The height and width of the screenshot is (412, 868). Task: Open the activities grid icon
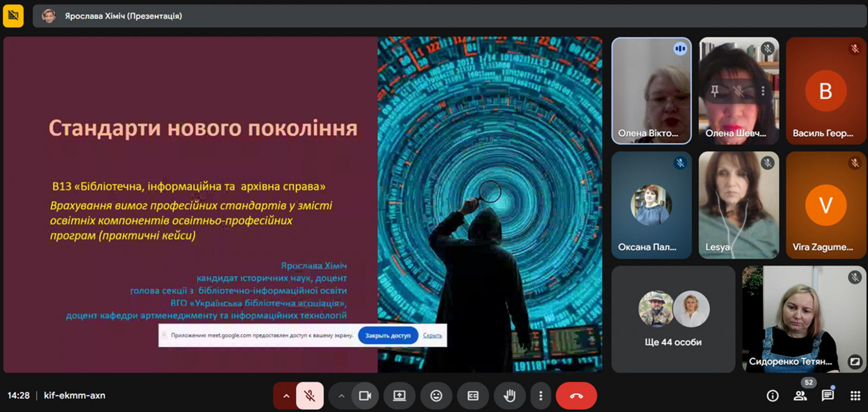(855, 396)
